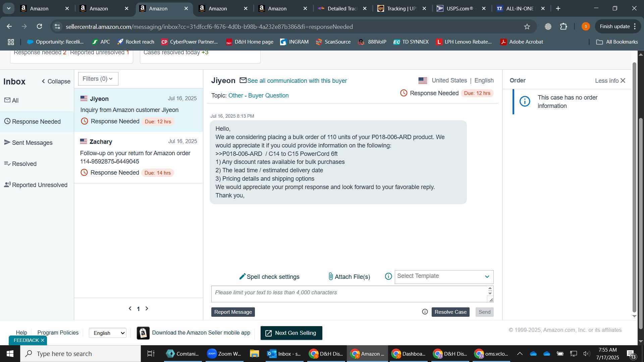Open the bookmarks apps grid icon

coord(11,42)
